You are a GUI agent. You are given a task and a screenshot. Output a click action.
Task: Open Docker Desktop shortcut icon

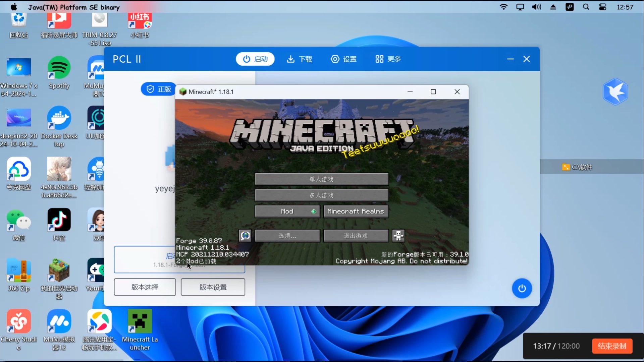[x=59, y=118]
